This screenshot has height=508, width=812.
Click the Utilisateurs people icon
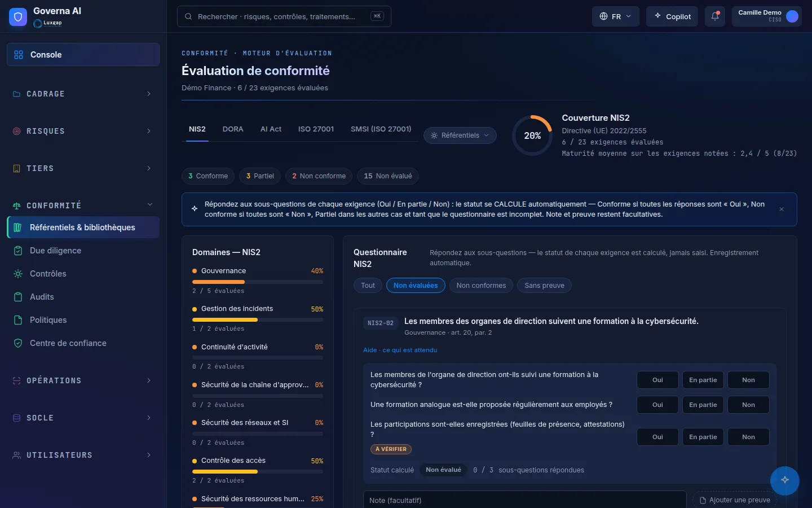tap(16, 455)
